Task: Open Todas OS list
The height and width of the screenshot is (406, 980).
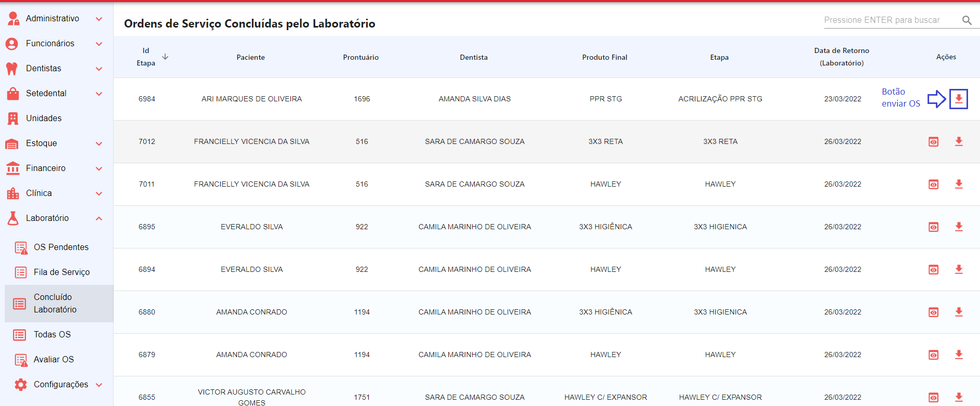Action: (x=52, y=335)
